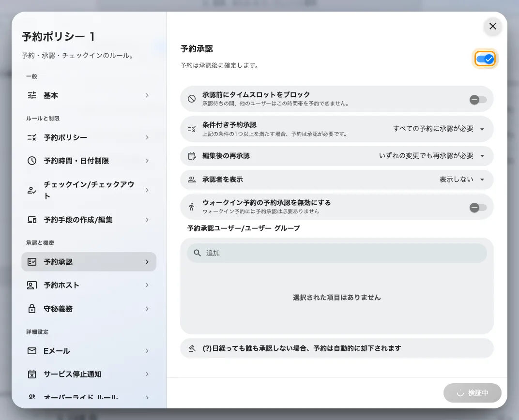Expand the チェックイン/チェックアウト chevron arrow
Screen dimensions: 519x420
point(147,190)
